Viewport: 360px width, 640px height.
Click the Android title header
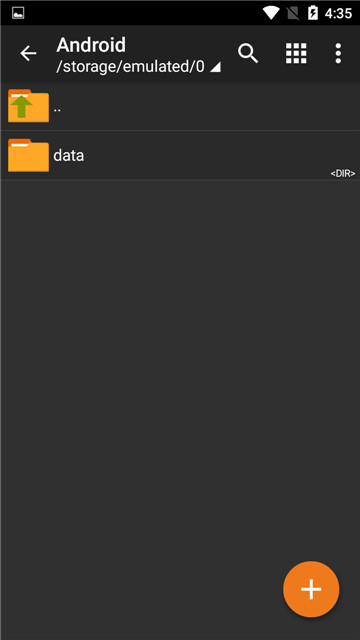91,45
